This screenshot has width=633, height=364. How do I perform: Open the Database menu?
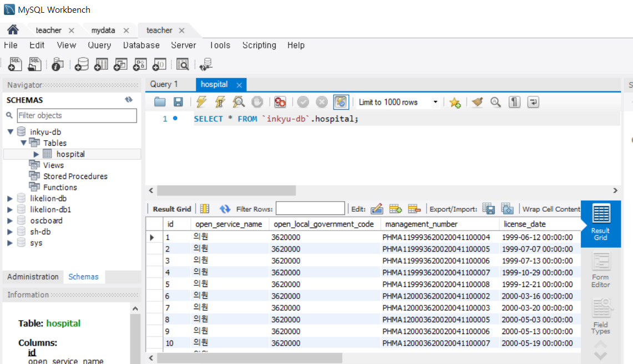click(141, 45)
